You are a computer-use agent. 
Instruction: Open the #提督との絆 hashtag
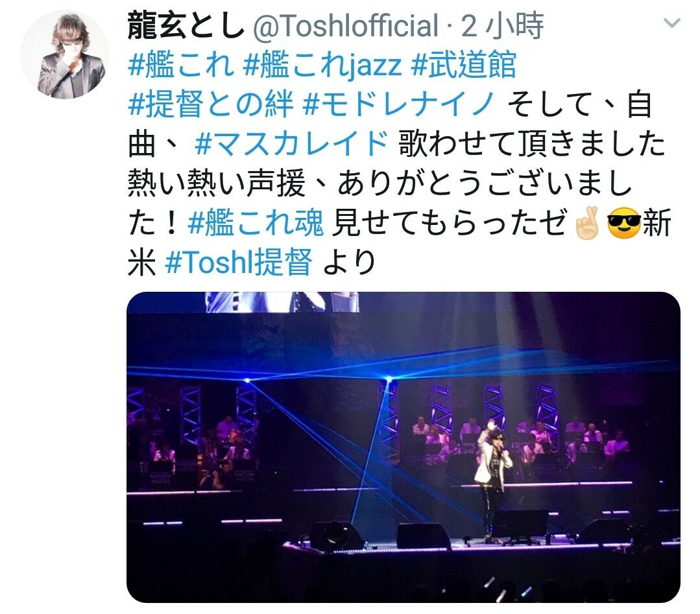(x=211, y=104)
